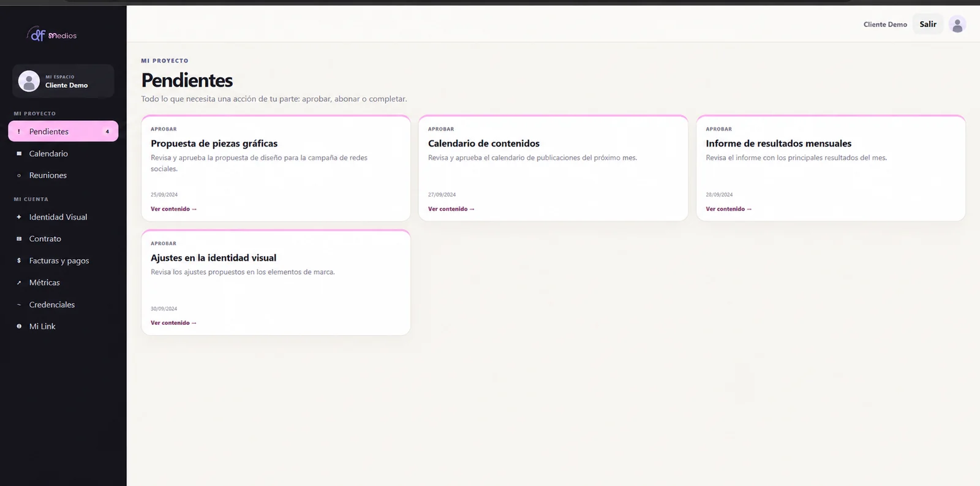Click the Reuniones circle icon
This screenshot has width=980, height=486.
(x=19, y=176)
